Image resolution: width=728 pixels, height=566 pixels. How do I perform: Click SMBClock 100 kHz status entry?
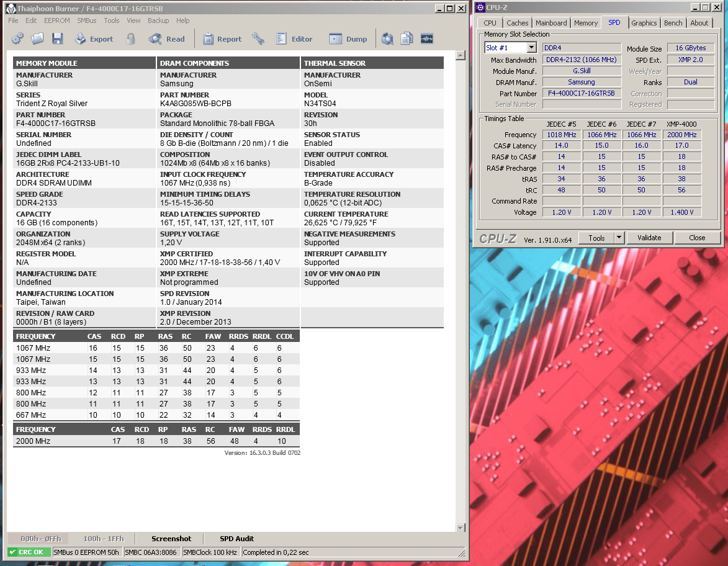tap(210, 552)
